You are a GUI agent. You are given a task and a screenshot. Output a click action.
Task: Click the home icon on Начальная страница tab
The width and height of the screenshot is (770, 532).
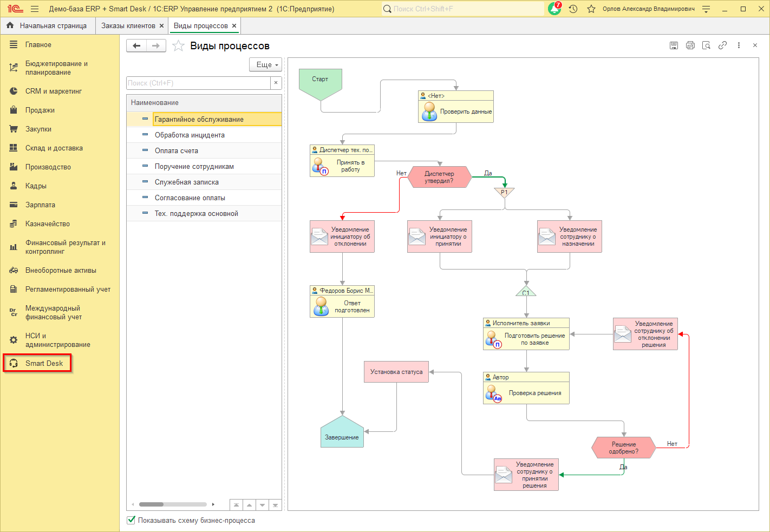point(10,25)
